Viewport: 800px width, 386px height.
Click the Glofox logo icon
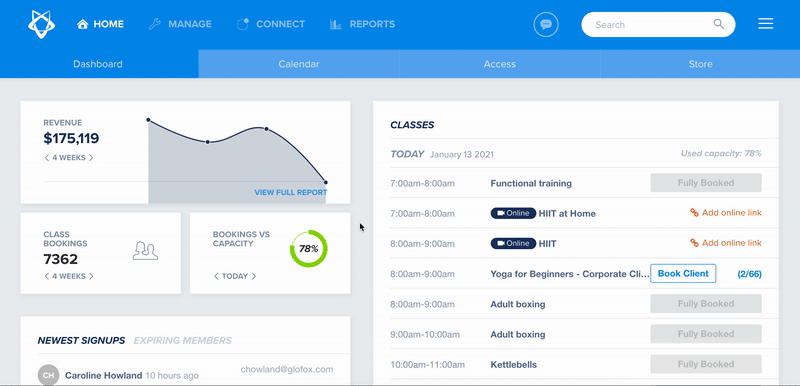tap(41, 24)
